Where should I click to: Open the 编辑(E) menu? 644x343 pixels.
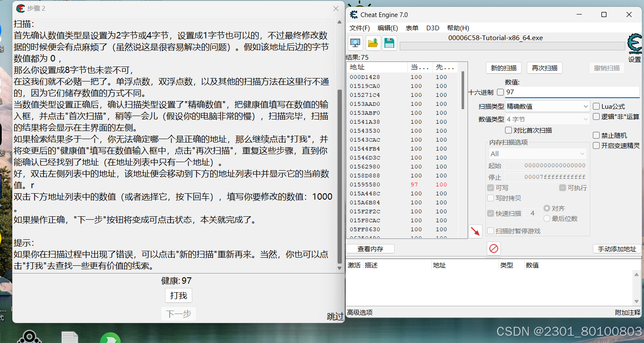click(388, 28)
